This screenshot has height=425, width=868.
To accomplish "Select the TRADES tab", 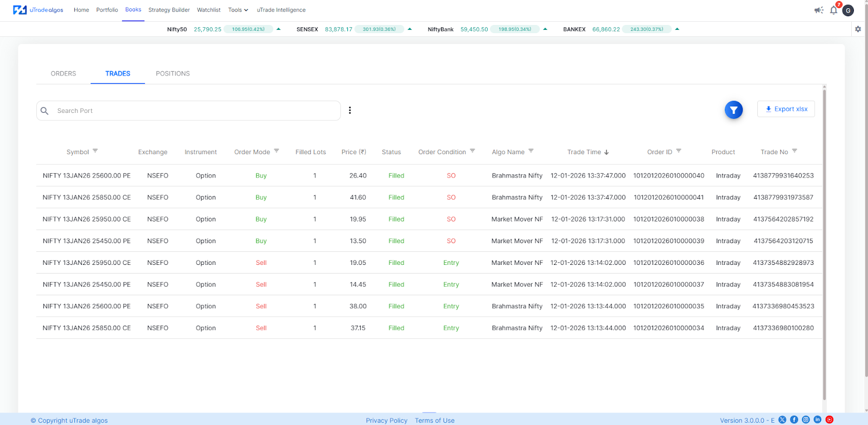I will [x=118, y=73].
